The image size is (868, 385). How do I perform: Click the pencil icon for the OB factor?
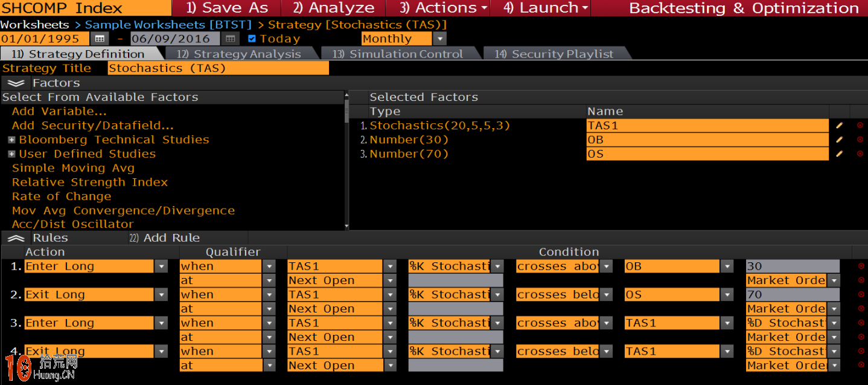point(839,140)
